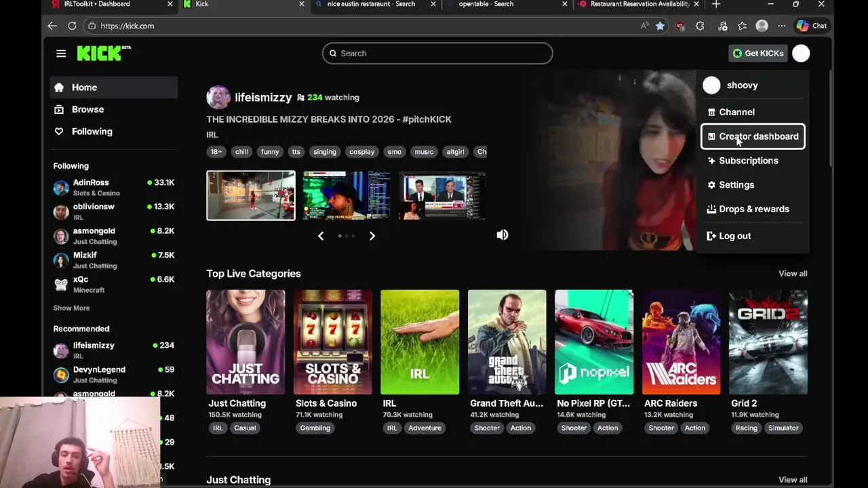Click the shoovy username in the profile menu
This screenshot has height=488, width=868.
(742, 85)
